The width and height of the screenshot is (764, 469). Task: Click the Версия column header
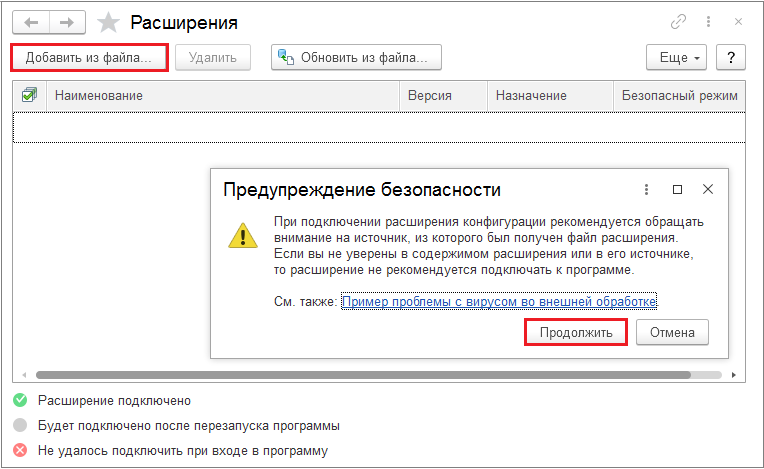click(x=429, y=95)
